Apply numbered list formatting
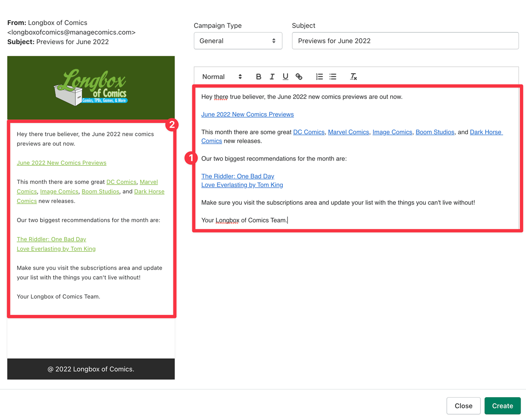This screenshot has width=526, height=420. (320, 77)
